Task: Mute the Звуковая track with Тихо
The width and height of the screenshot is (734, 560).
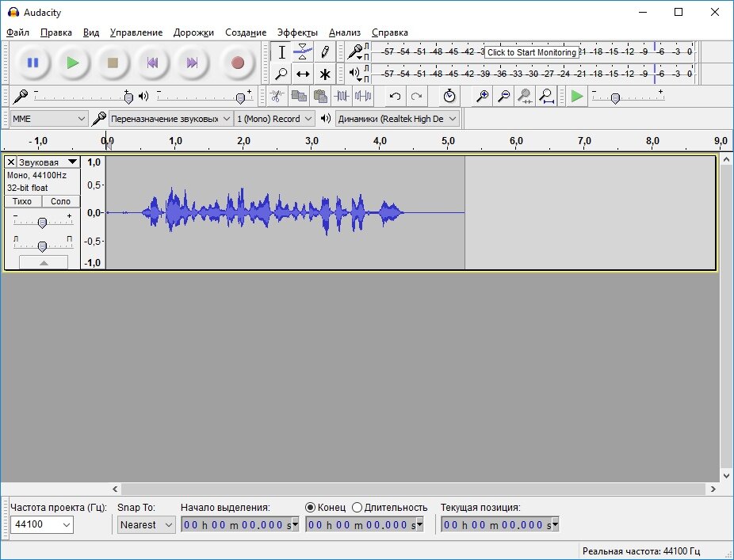Action: tap(21, 201)
